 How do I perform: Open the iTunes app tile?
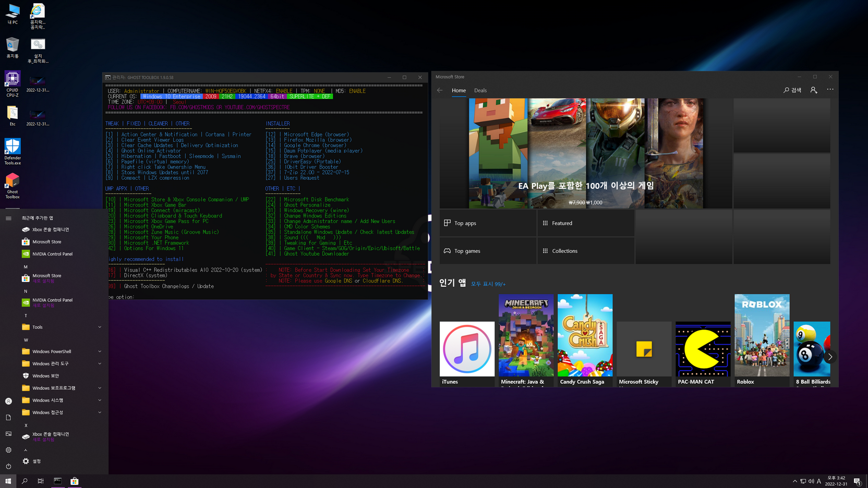(x=467, y=353)
